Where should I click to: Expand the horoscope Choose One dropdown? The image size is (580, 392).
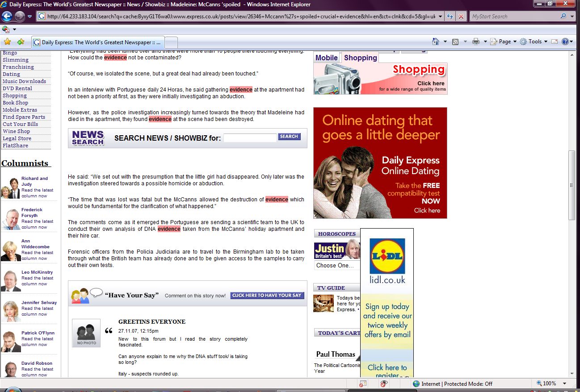tap(336, 265)
